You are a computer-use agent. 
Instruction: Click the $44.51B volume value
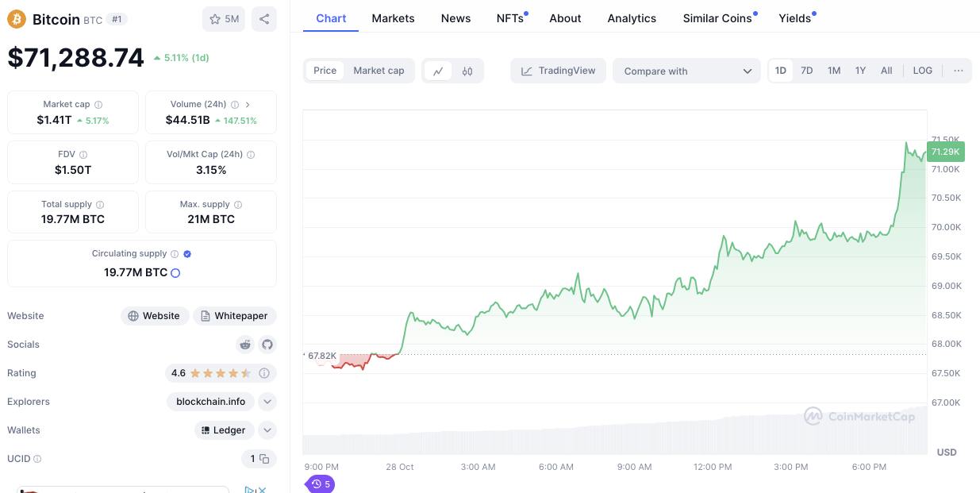coord(188,120)
